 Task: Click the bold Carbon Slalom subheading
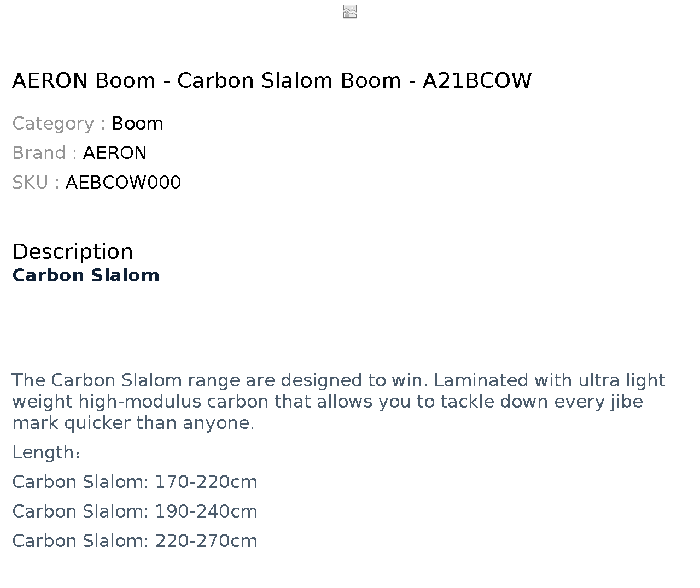[86, 275]
